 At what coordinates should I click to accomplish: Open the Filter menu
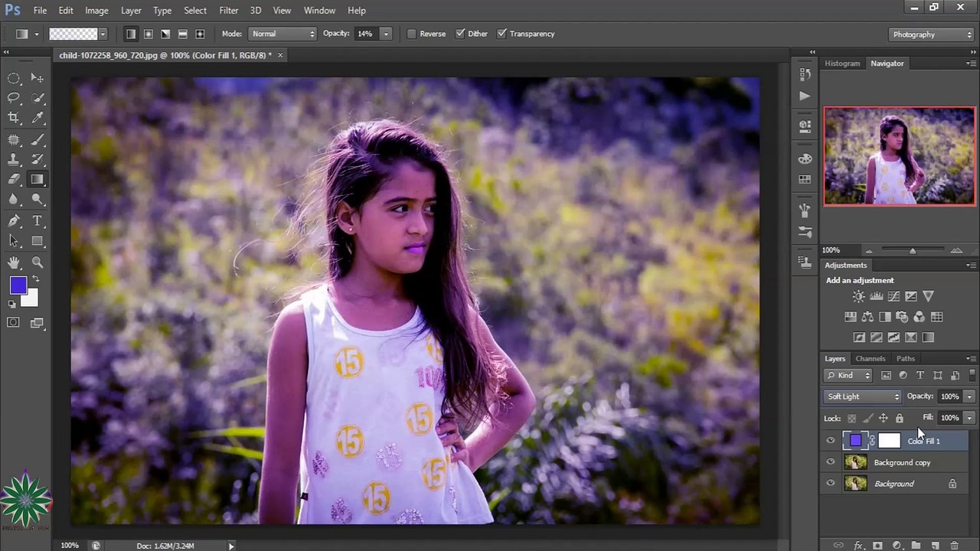coord(228,11)
